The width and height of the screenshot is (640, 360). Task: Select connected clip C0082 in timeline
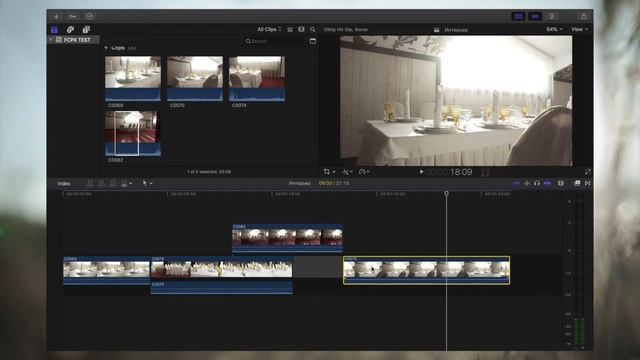287,238
